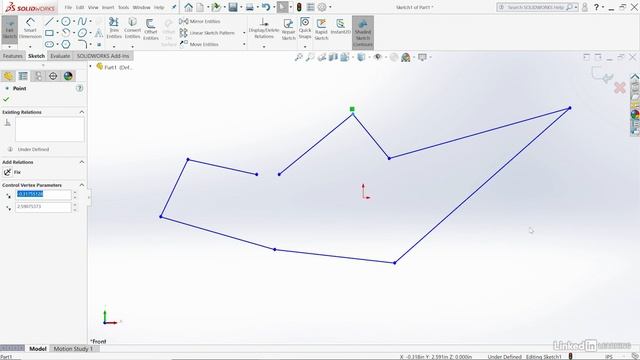Click the Exit Sketch button
This screenshot has height=360, width=640.
(9, 29)
